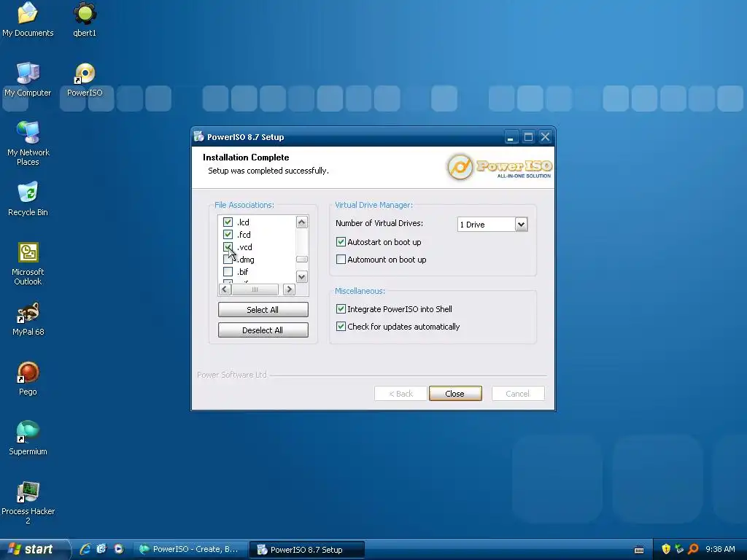Click the setup icon in title bar

point(199,136)
